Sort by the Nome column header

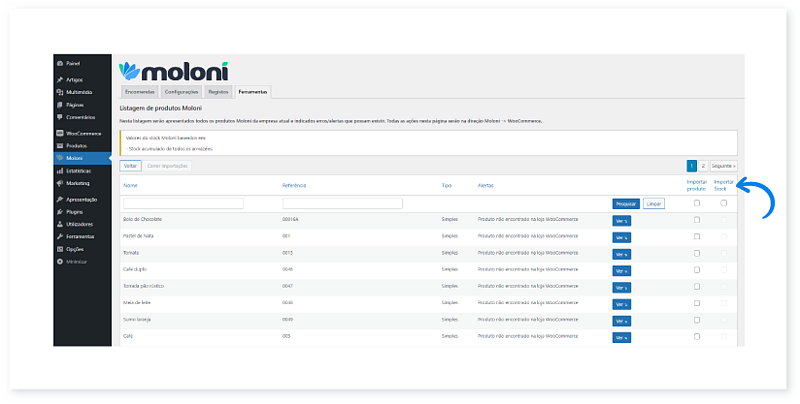click(130, 186)
